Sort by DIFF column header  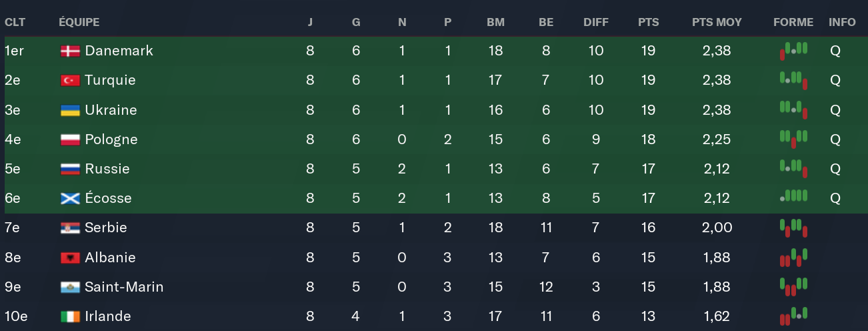tap(595, 22)
